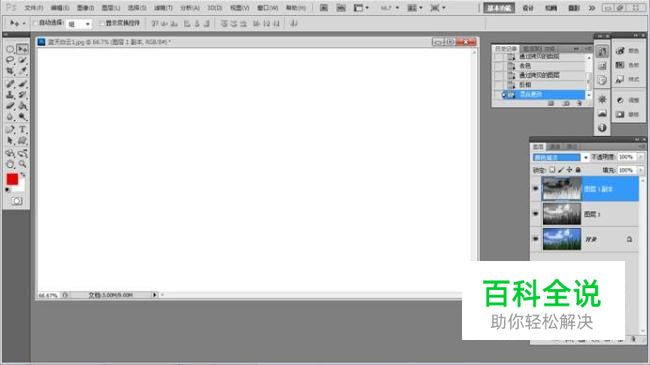Viewport: 650px width, 365px height.
Task: Hide the 背景 layer
Action: tap(535, 239)
